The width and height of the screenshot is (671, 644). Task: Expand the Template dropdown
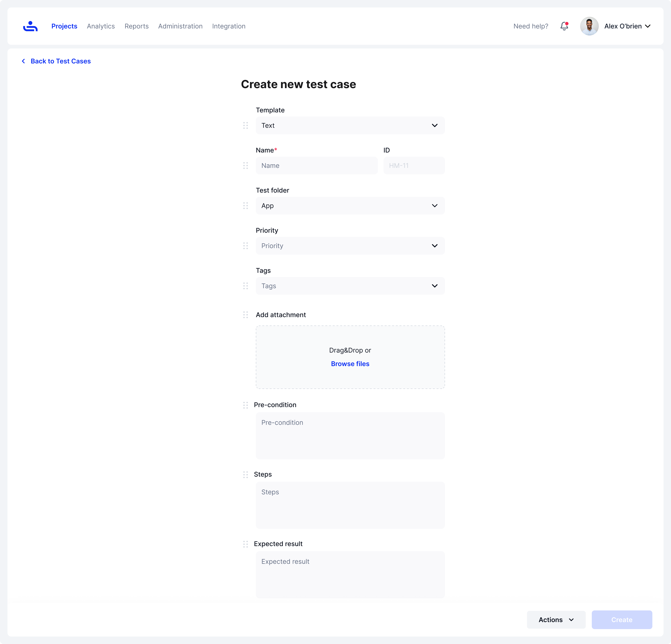(x=350, y=125)
